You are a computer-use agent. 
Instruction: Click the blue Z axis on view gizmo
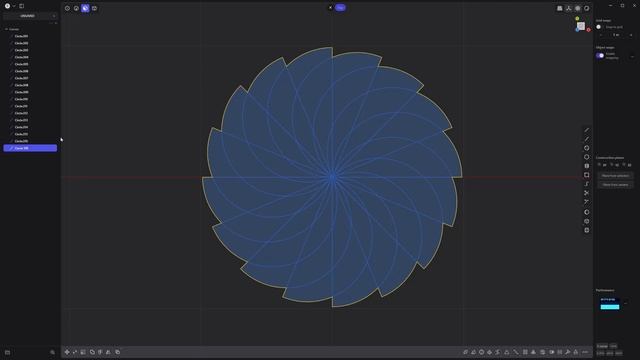tap(577, 30)
